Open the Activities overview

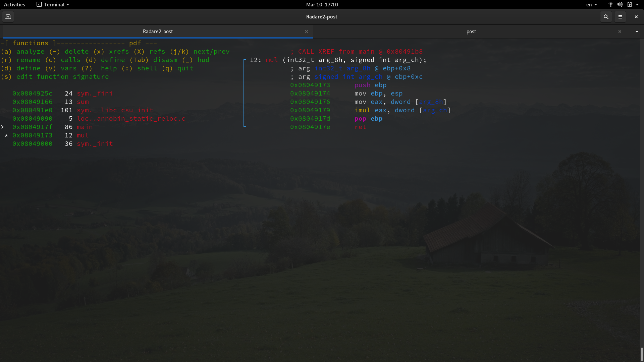point(14,4)
